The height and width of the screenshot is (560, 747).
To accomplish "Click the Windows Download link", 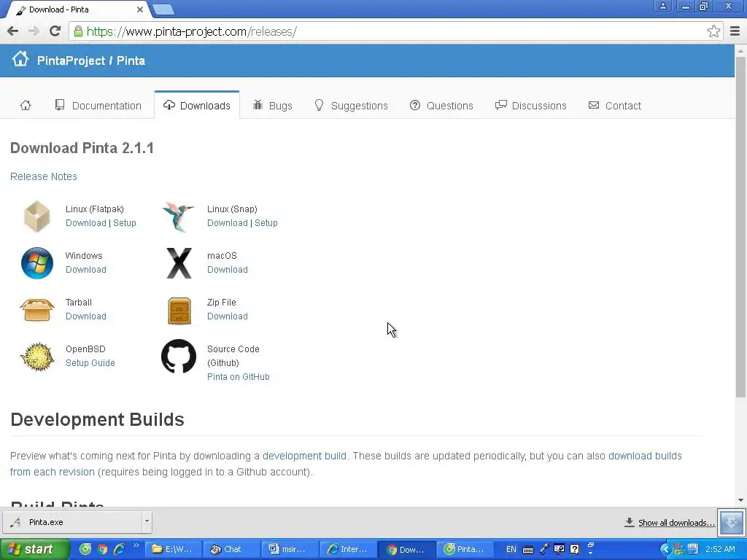I will (x=86, y=270).
